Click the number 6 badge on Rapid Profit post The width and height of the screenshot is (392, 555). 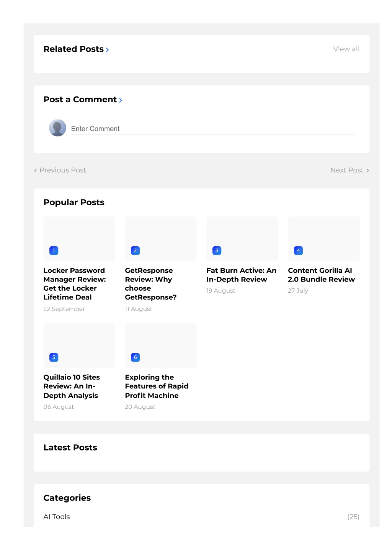tap(136, 357)
